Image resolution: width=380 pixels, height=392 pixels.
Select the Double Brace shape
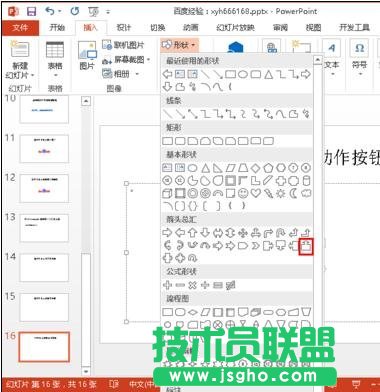click(x=192, y=206)
